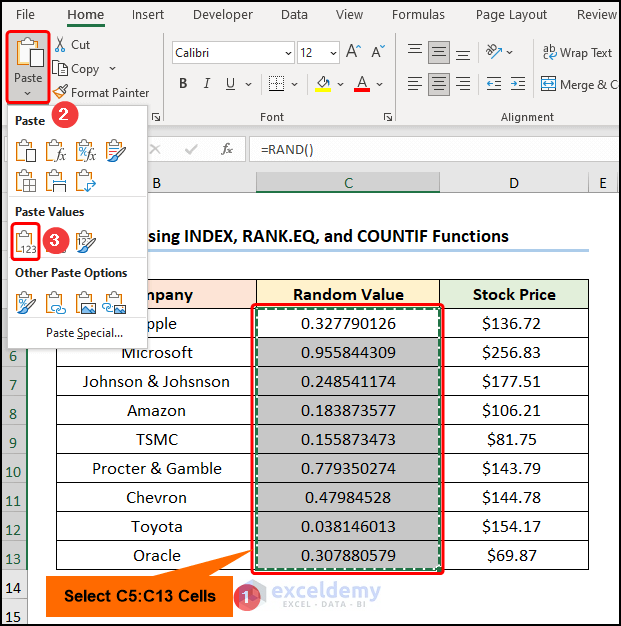Toggle Italic formatting
The width and height of the screenshot is (621, 626).
coord(206,83)
